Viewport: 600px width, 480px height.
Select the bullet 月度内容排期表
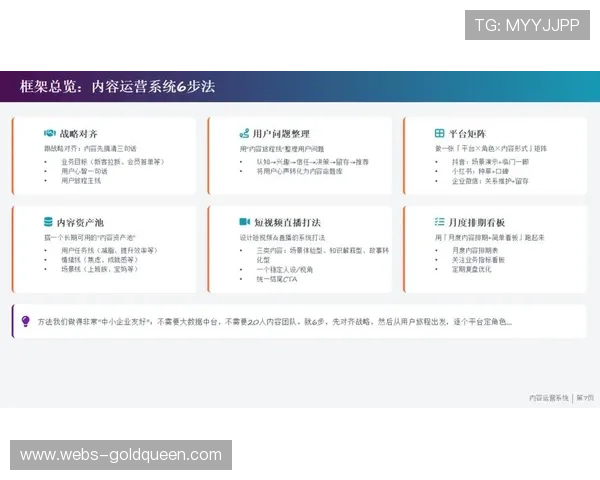475,250
